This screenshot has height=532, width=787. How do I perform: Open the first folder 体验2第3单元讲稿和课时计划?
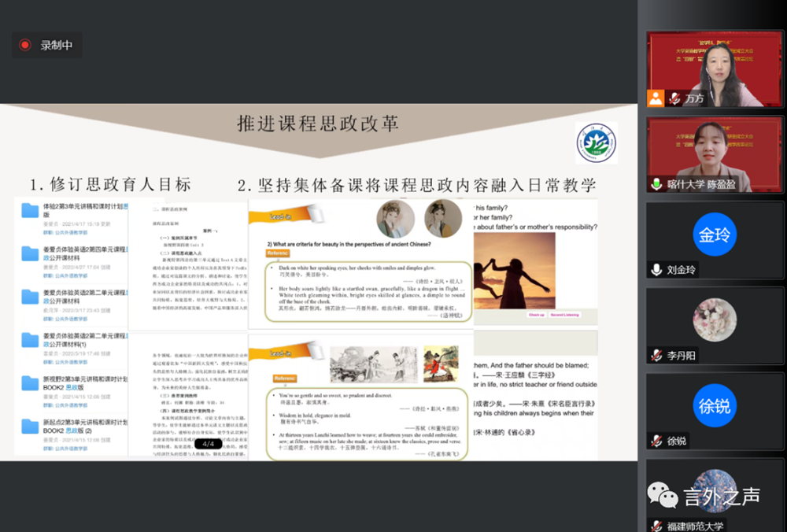coord(31,210)
